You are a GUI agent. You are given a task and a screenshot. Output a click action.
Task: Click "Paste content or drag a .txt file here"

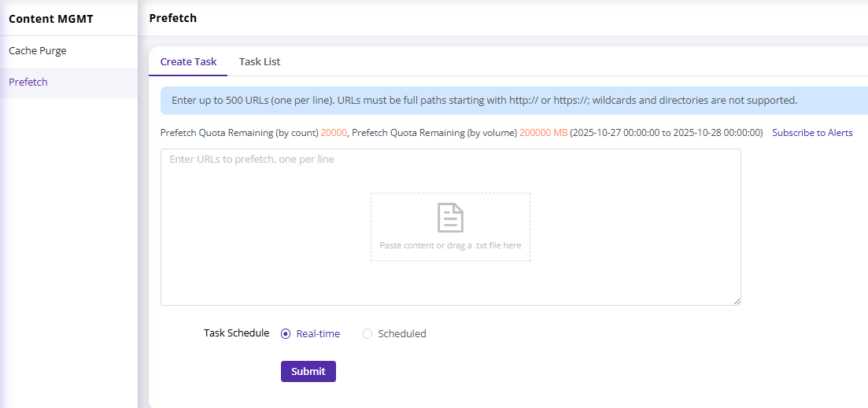pos(450,245)
